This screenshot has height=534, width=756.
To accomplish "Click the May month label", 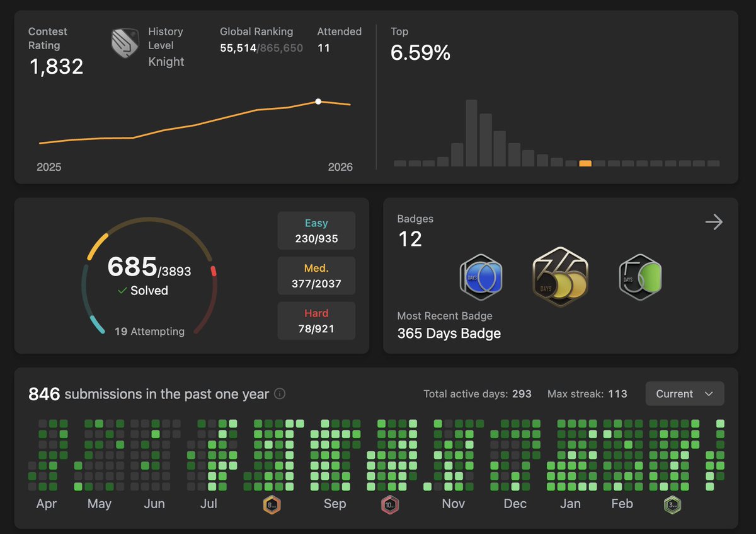I will tap(100, 504).
